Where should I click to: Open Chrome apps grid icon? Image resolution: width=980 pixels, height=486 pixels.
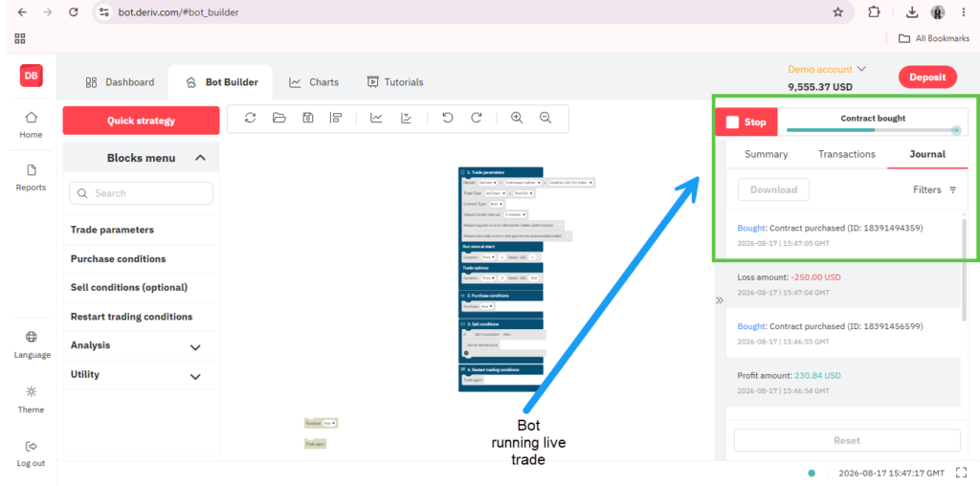[x=20, y=38]
